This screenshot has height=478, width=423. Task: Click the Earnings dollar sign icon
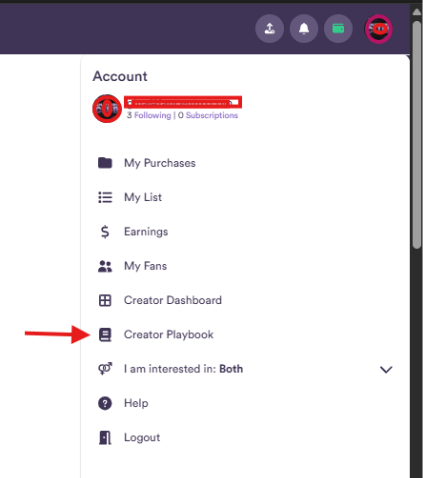[105, 232]
